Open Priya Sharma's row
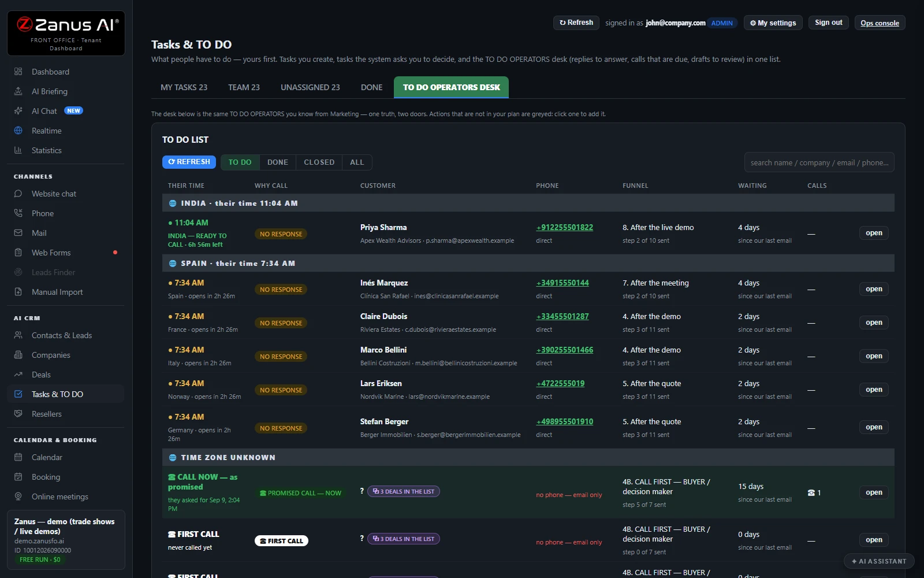Image resolution: width=924 pixels, height=578 pixels. [x=874, y=233]
